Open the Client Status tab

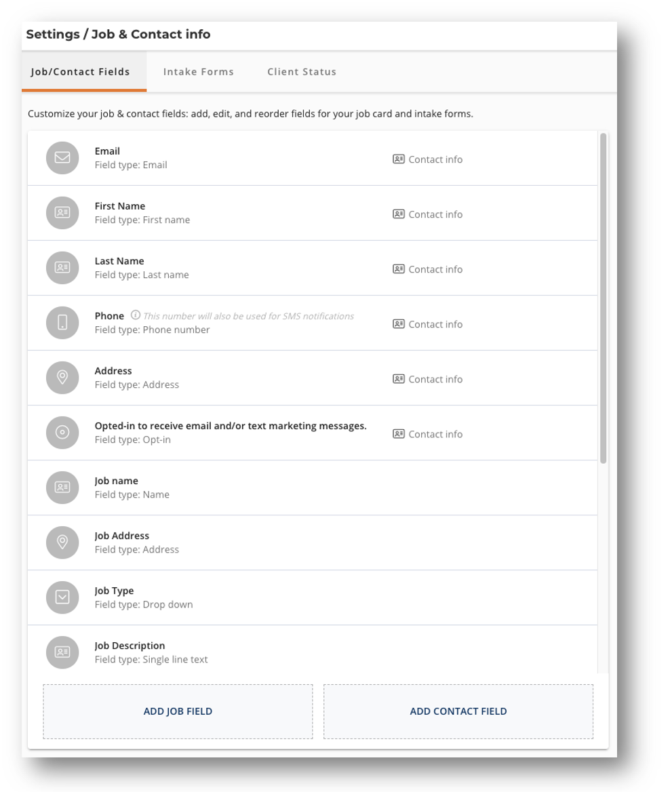[302, 71]
